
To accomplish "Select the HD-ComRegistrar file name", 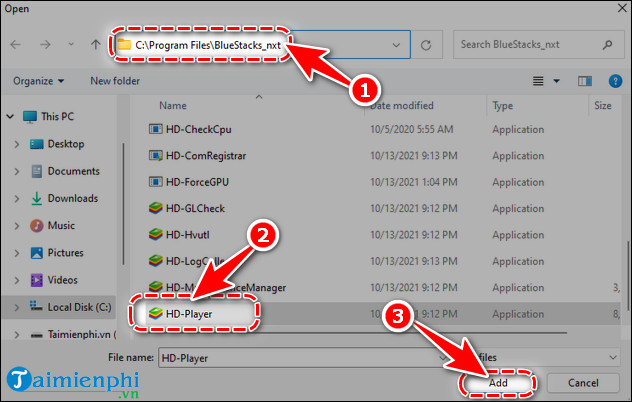I will click(206, 156).
